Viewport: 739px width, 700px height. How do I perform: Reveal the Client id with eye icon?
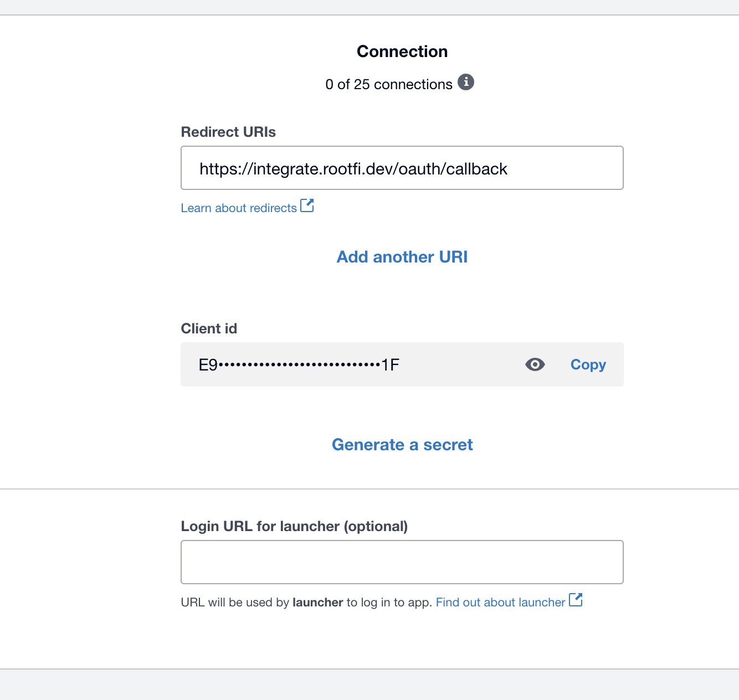(535, 364)
